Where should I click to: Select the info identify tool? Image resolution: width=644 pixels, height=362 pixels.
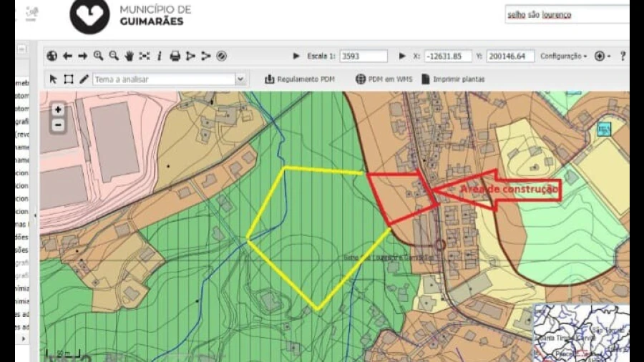159,56
